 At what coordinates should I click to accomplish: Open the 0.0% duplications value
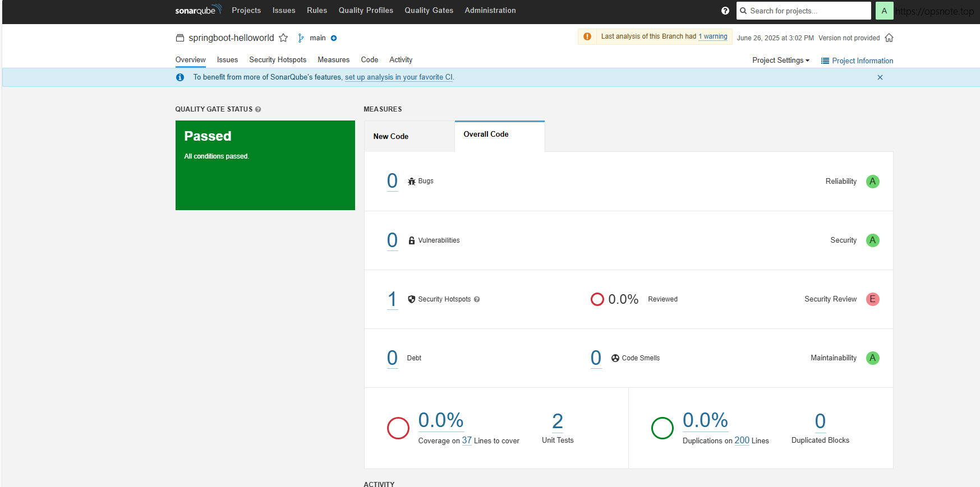[x=705, y=420]
